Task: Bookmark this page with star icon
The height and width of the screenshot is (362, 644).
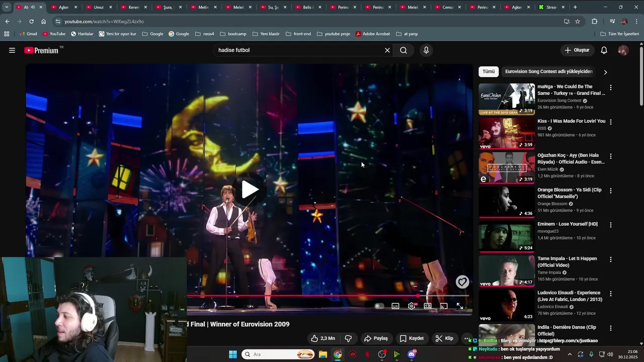Action: tap(578, 22)
